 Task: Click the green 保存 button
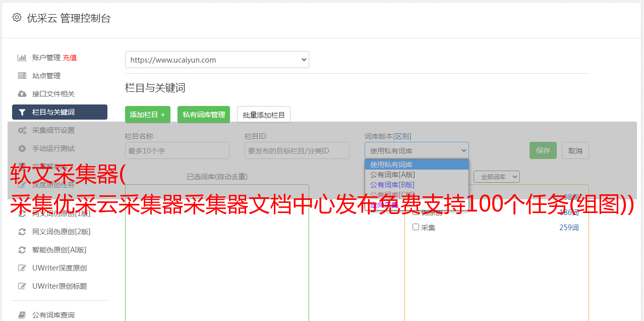tap(543, 150)
